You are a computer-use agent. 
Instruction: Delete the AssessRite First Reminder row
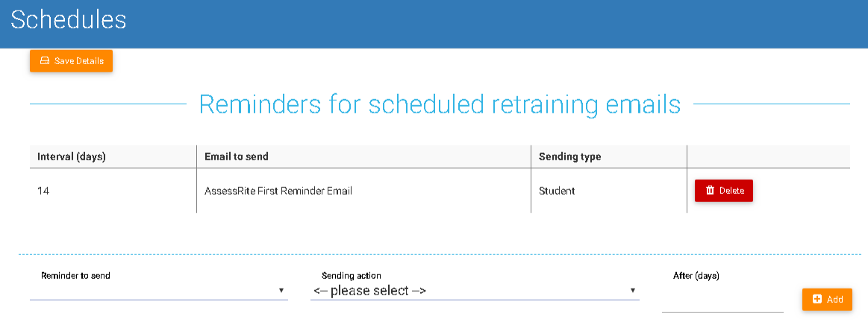[723, 191]
